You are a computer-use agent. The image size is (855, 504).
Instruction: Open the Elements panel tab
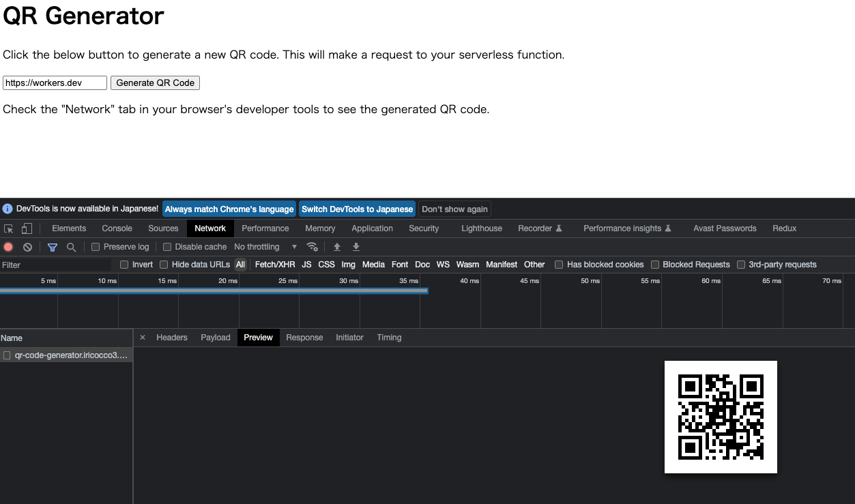coord(69,228)
